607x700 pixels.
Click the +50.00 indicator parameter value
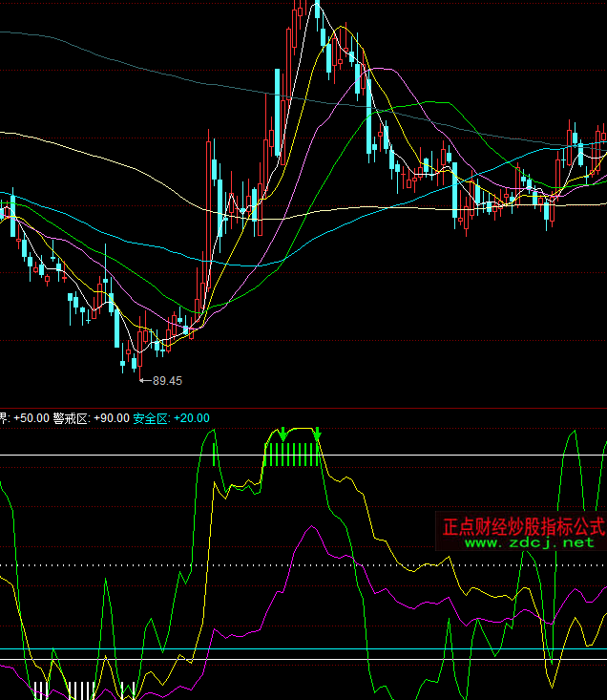(31, 418)
